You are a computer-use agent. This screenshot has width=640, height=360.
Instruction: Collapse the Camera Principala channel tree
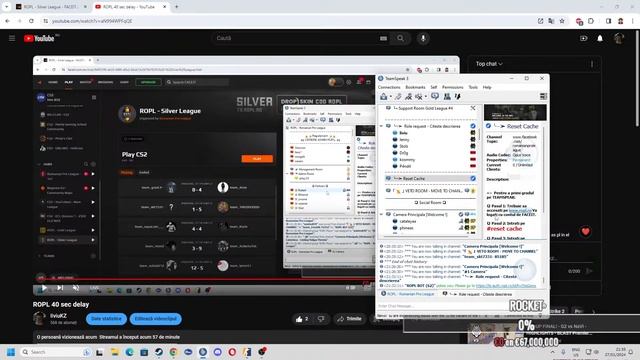pyautogui.click(x=382, y=214)
